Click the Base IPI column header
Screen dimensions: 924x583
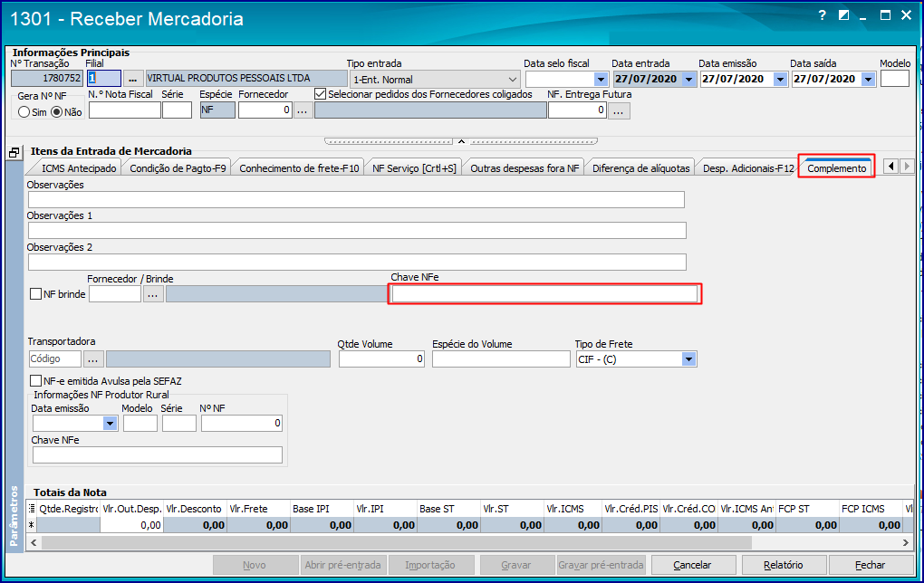click(x=322, y=509)
